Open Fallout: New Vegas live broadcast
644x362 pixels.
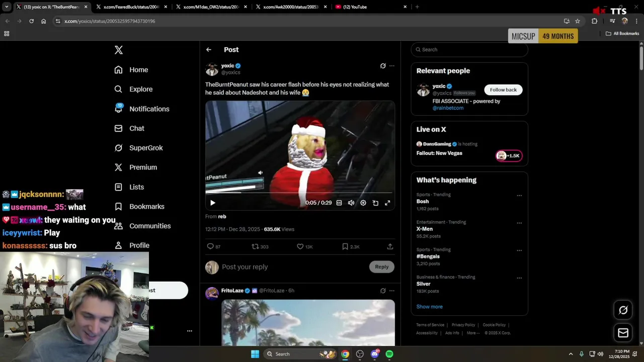click(439, 153)
